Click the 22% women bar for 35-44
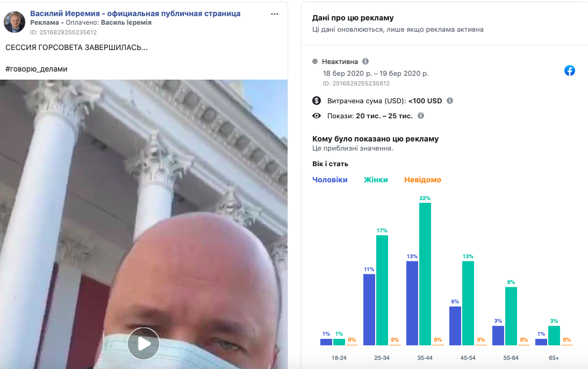 coord(425,274)
